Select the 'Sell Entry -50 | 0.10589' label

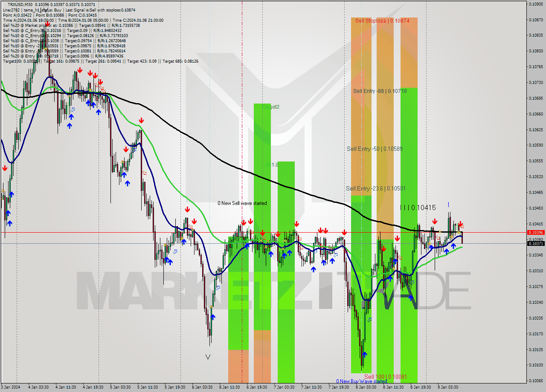[x=375, y=149]
